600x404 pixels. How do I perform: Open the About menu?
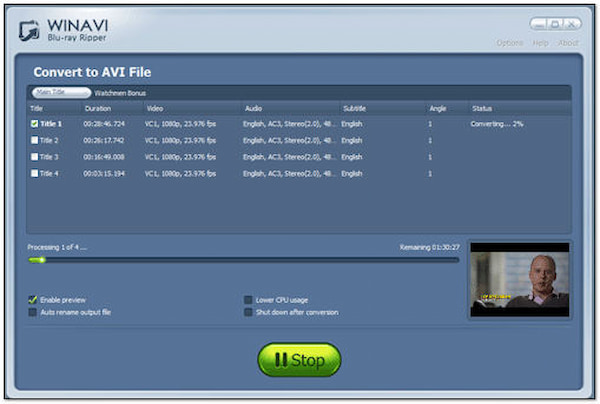click(x=568, y=42)
